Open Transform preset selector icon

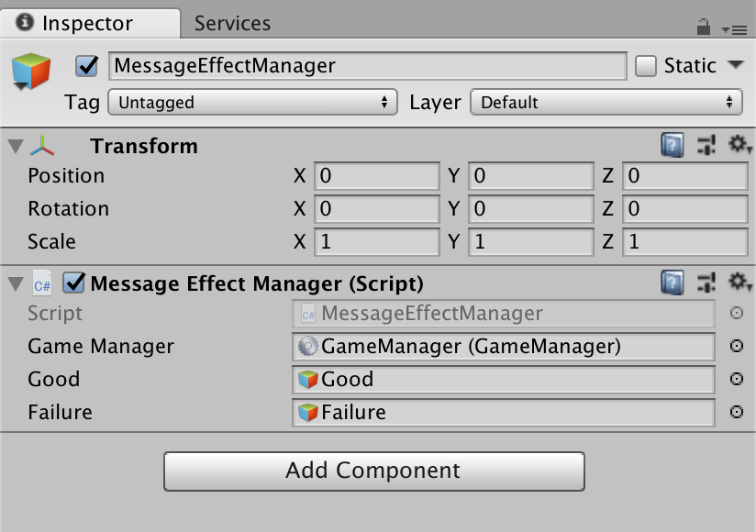point(706,145)
